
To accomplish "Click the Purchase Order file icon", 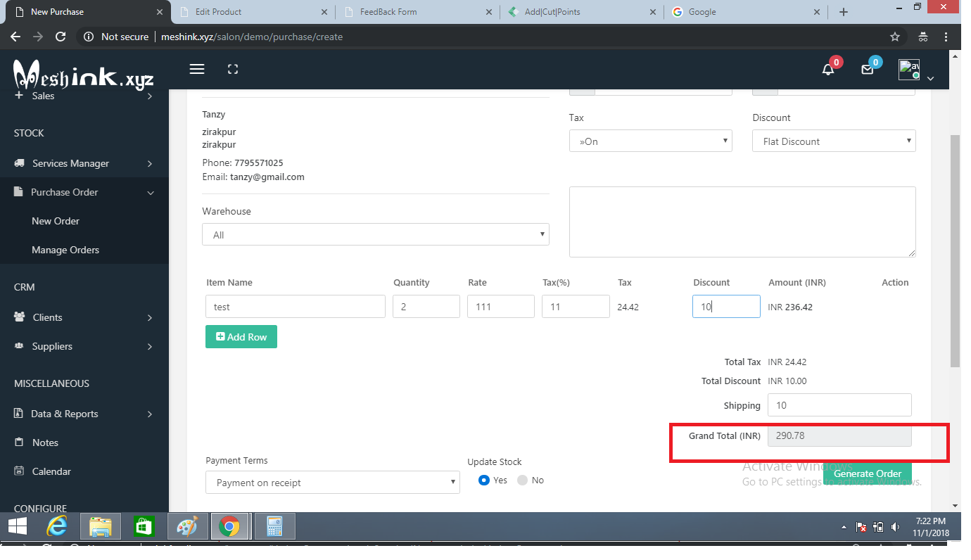I will pyautogui.click(x=19, y=192).
